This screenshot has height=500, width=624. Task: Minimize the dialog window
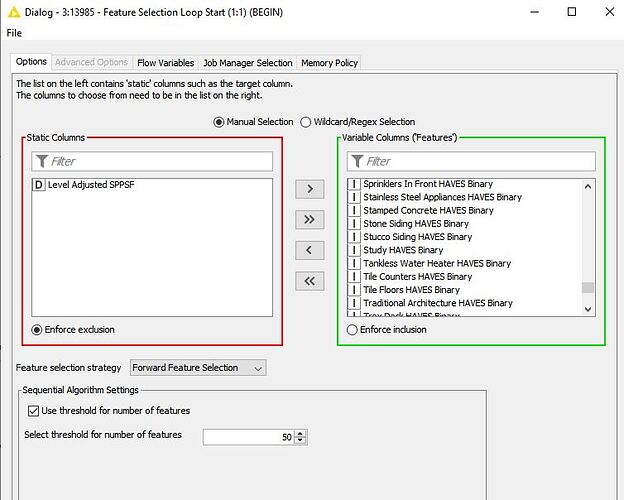[534, 12]
